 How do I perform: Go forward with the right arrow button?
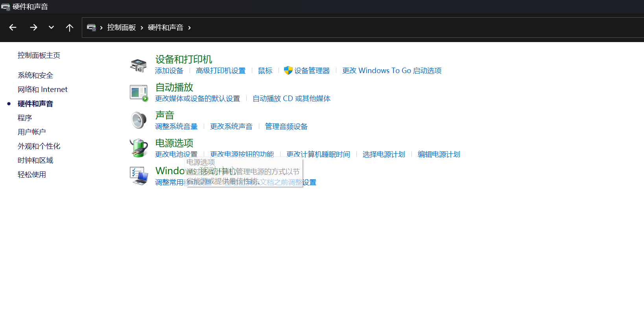click(x=33, y=28)
